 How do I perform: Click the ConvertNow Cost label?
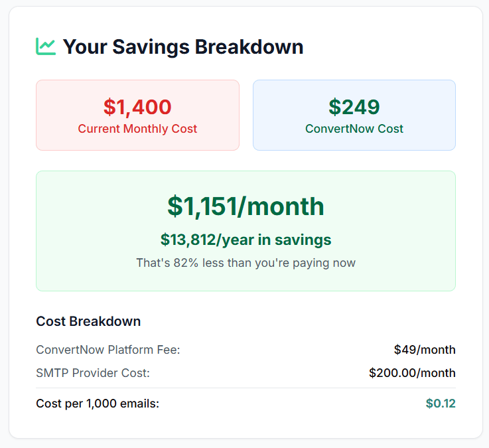tap(354, 129)
